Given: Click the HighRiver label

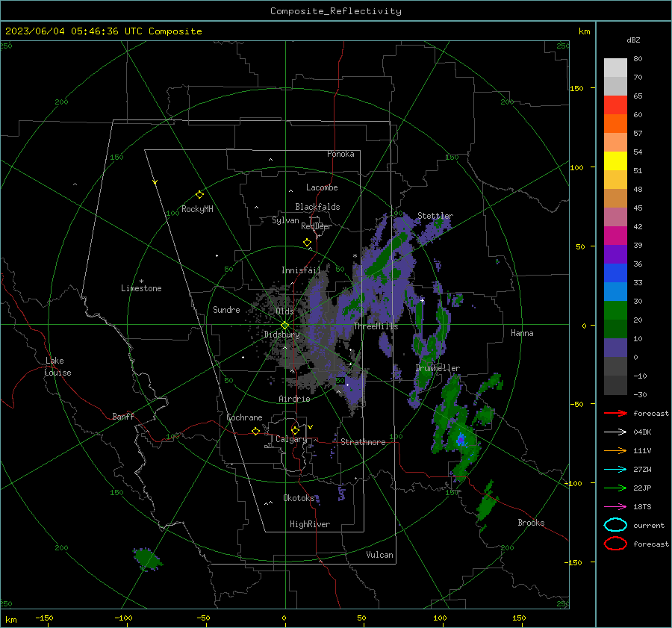Looking at the screenshot, I should point(310,524).
